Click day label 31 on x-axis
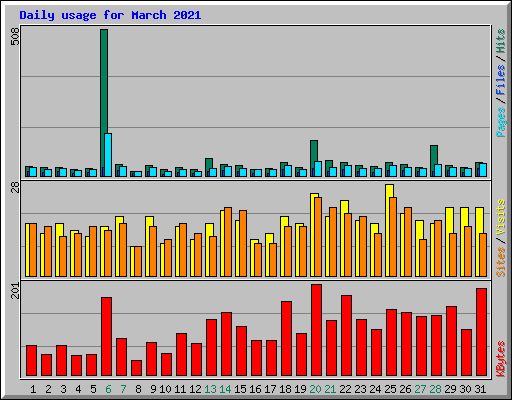The height and width of the screenshot is (400, 512). click(480, 389)
